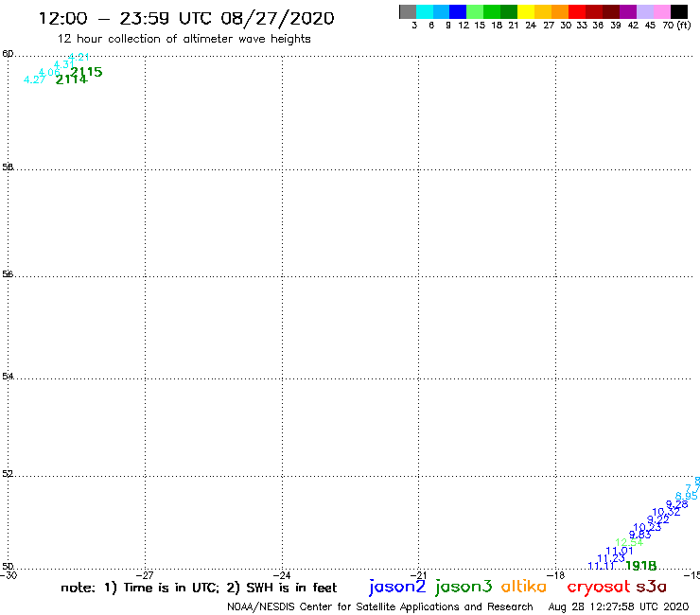Image resolution: width=700 pixels, height=615 pixels.
Task: Click the cyan legend swatch between 3 and 6
Action: [425, 11]
